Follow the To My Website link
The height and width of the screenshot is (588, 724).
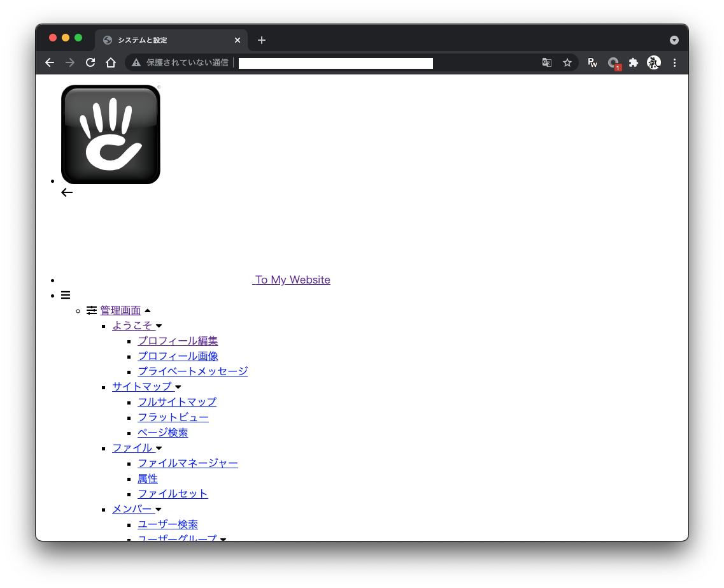[x=292, y=280]
